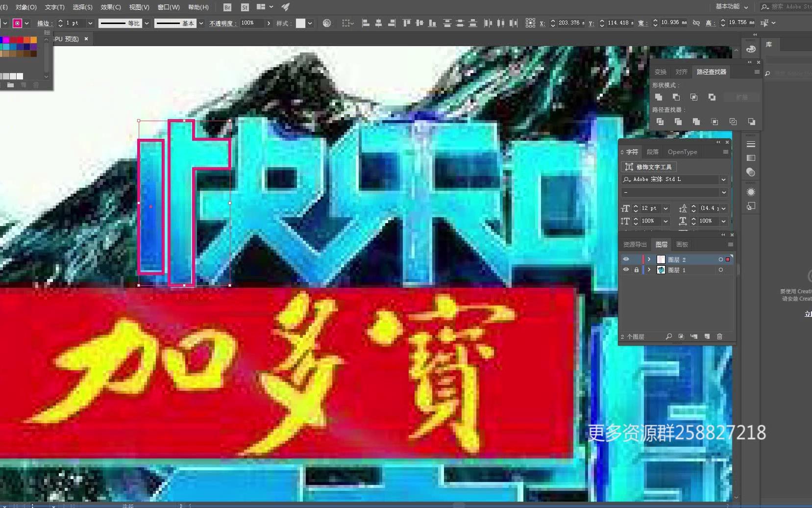This screenshot has height=508, width=812.
Task: Switch to 画板 tab
Action: (x=682, y=244)
